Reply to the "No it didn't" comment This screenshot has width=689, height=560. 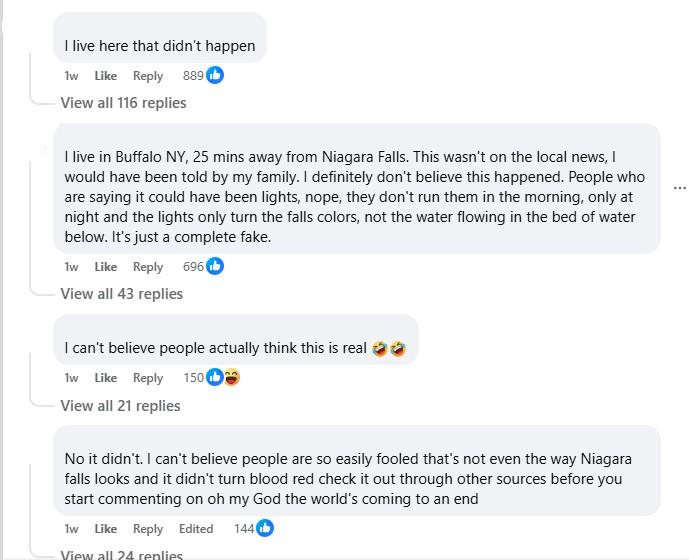click(x=148, y=529)
